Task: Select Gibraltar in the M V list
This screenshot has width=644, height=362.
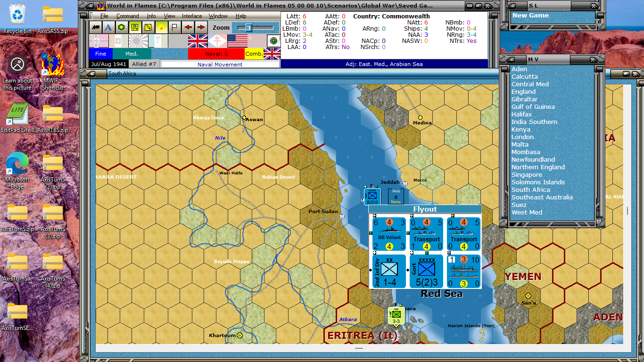Action: (x=525, y=99)
